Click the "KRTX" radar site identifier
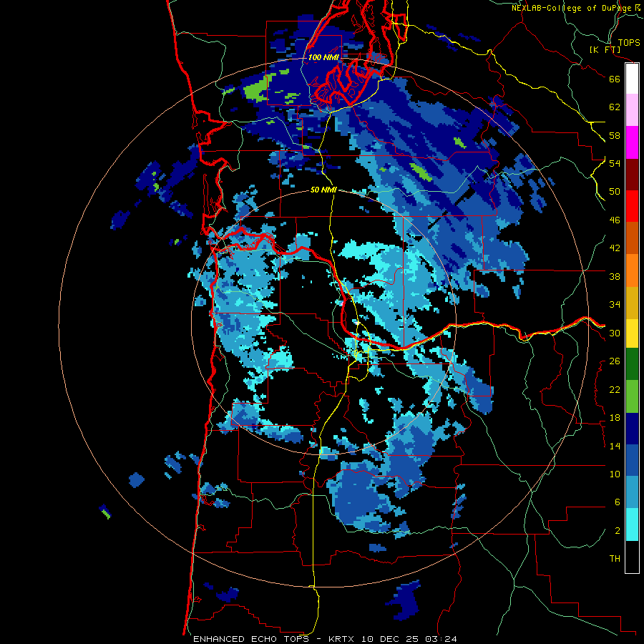Viewport: 644px width, 644px height. pyautogui.click(x=343, y=639)
